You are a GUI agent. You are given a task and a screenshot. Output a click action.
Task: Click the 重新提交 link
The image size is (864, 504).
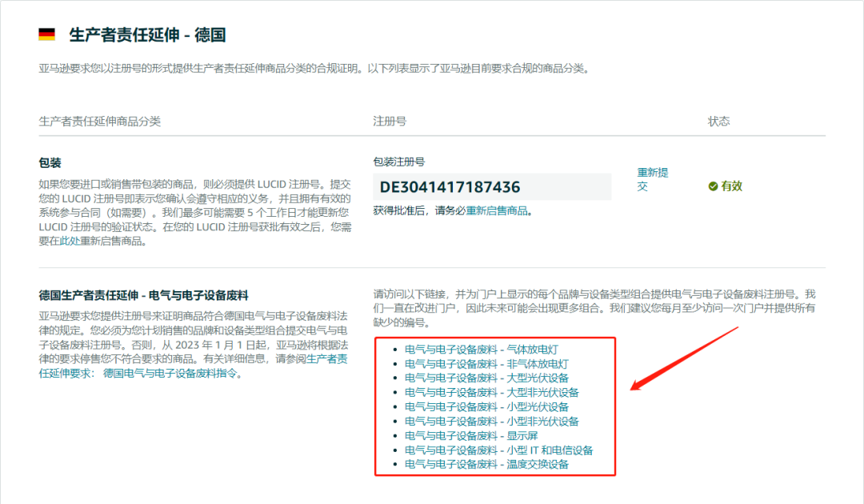pyautogui.click(x=653, y=179)
